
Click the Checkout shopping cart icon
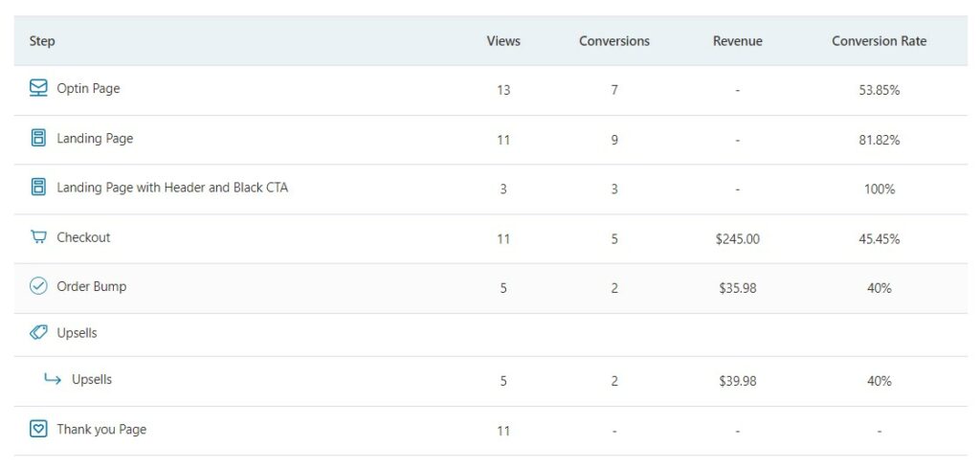tap(38, 236)
